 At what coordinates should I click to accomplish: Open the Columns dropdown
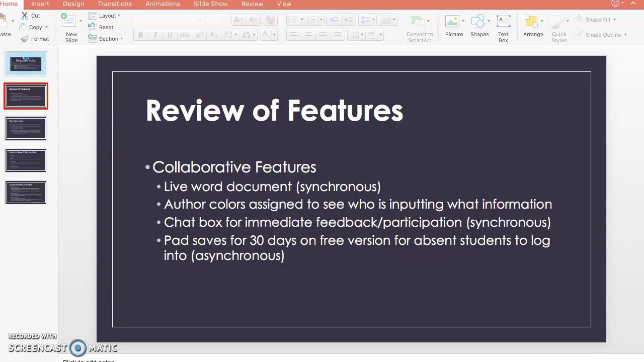click(388, 20)
